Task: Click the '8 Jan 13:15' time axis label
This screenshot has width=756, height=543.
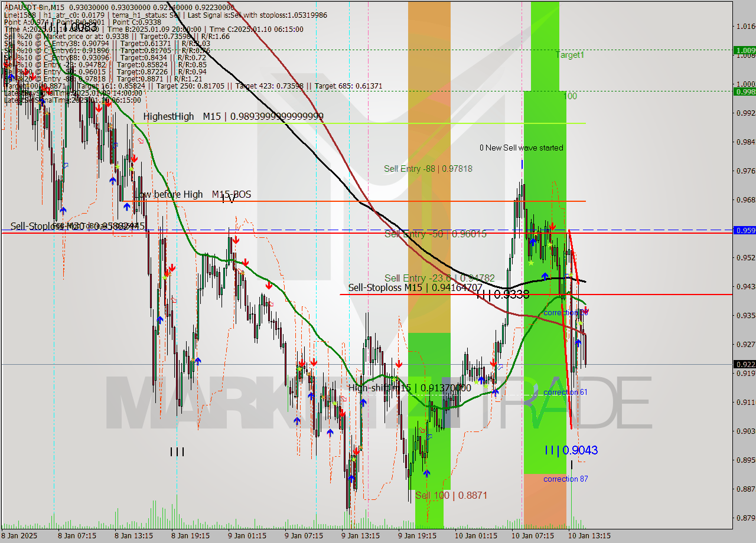Action: [134, 536]
